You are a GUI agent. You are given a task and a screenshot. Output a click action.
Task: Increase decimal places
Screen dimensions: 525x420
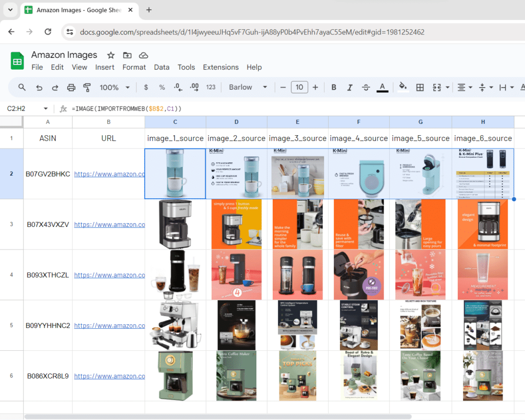point(194,87)
